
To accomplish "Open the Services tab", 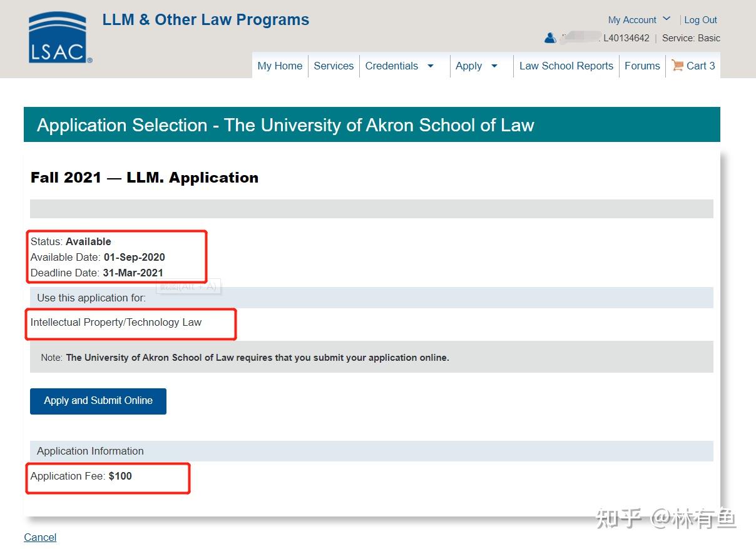I will click(334, 65).
